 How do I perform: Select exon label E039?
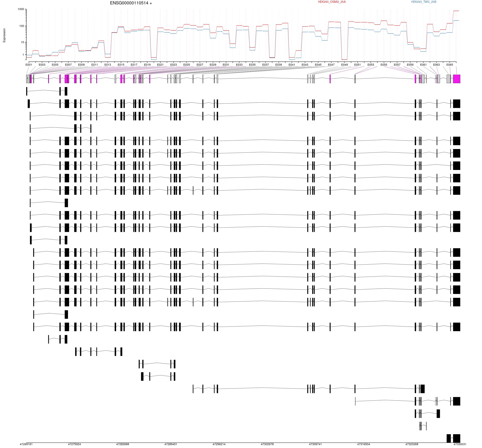(279, 65)
